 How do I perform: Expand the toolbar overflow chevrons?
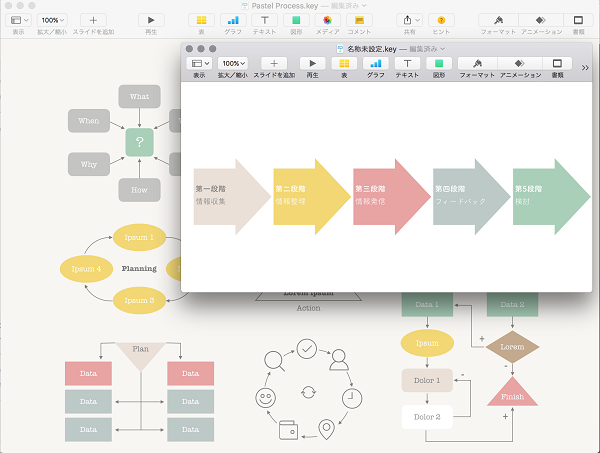[x=585, y=67]
